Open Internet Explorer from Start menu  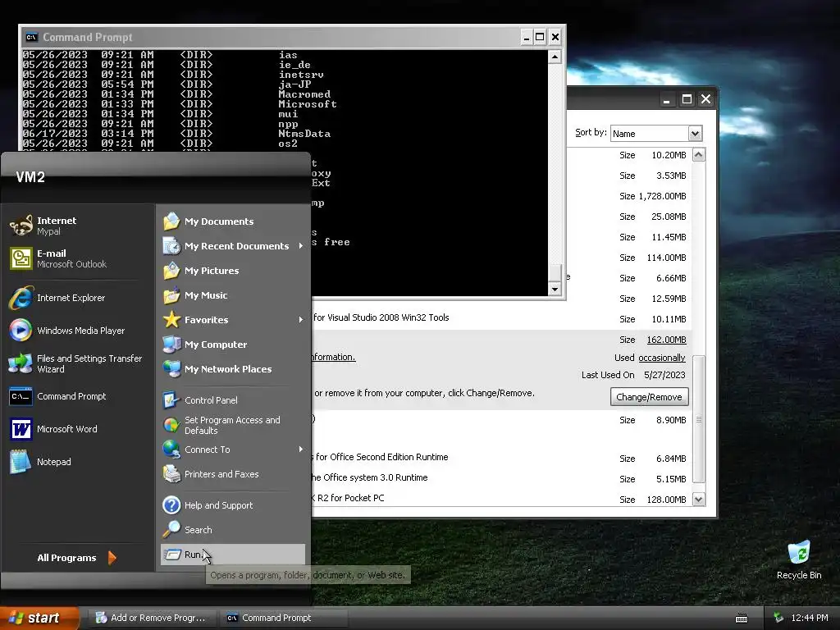coord(21,298)
